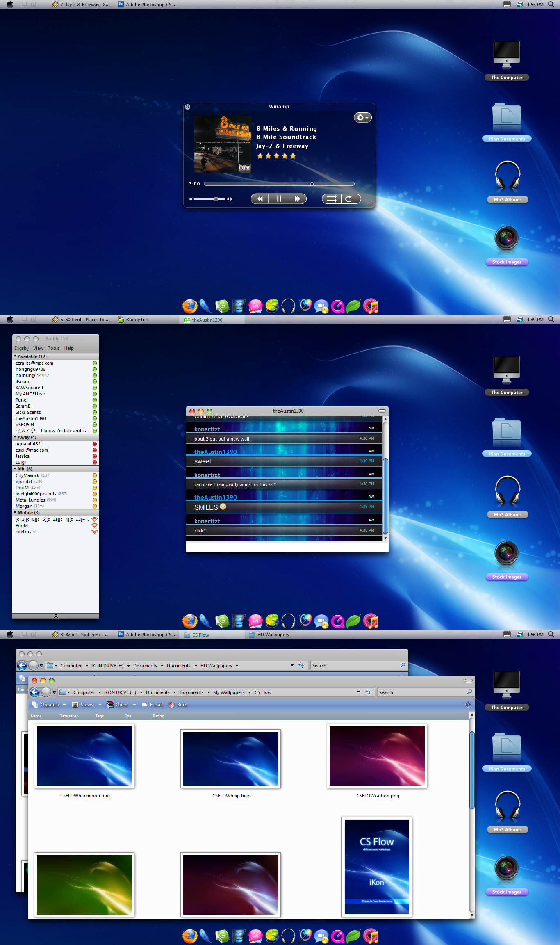Open the dropdown arrow beside Views
Screen dimensions: 560x945
100,705
